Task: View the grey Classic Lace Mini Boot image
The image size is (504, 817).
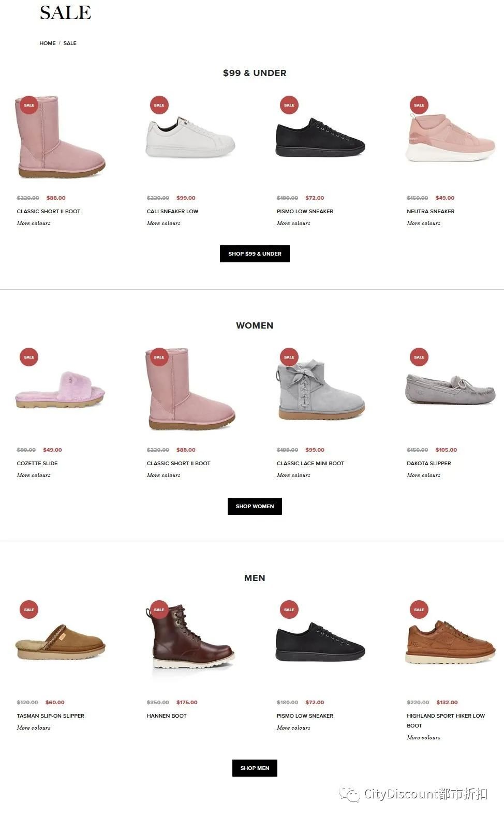Action: click(x=321, y=390)
